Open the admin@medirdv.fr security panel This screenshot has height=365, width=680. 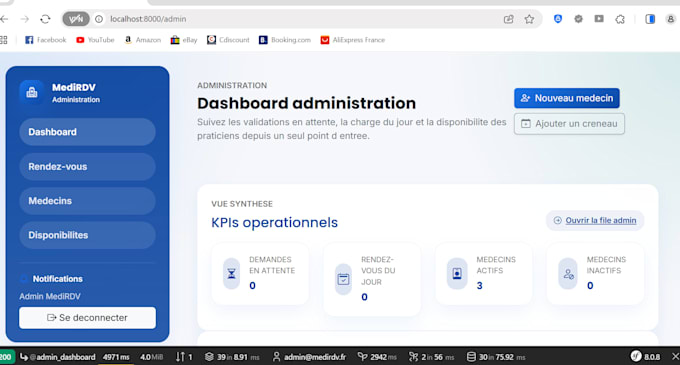click(309, 357)
